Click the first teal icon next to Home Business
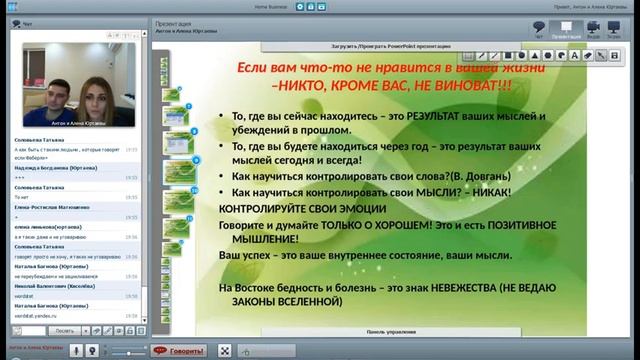640x360 pixels. [300, 7]
